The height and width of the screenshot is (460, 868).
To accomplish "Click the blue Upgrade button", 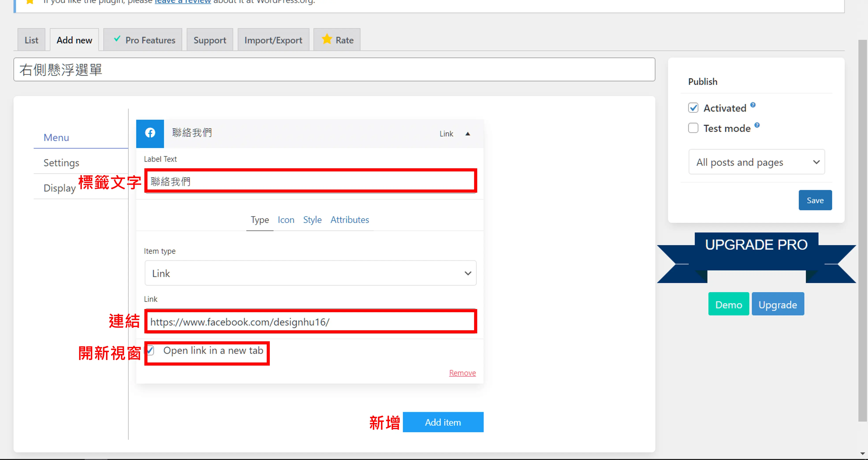I will pos(778,304).
